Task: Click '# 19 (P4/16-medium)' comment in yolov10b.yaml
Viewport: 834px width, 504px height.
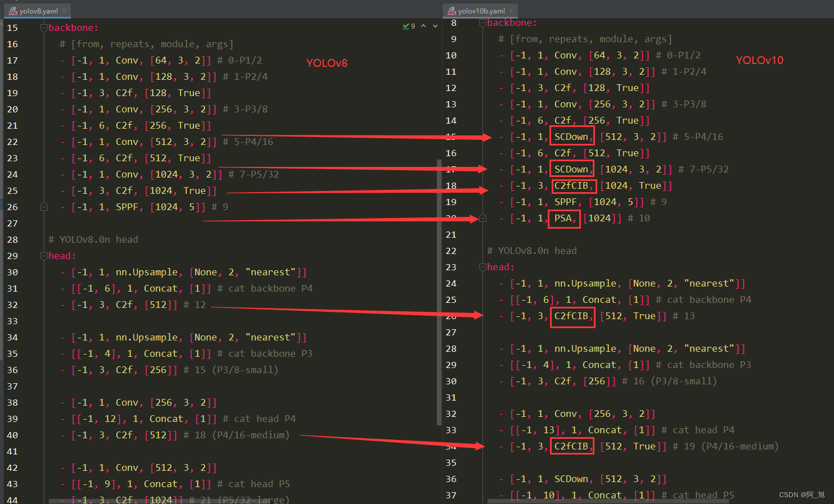Action: (725, 446)
